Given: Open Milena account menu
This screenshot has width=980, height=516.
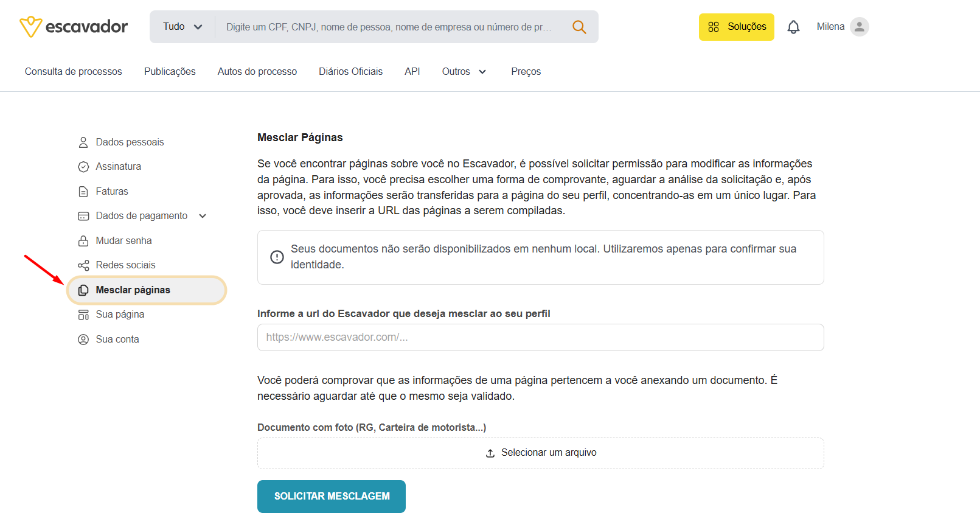Looking at the screenshot, I should 843,27.
